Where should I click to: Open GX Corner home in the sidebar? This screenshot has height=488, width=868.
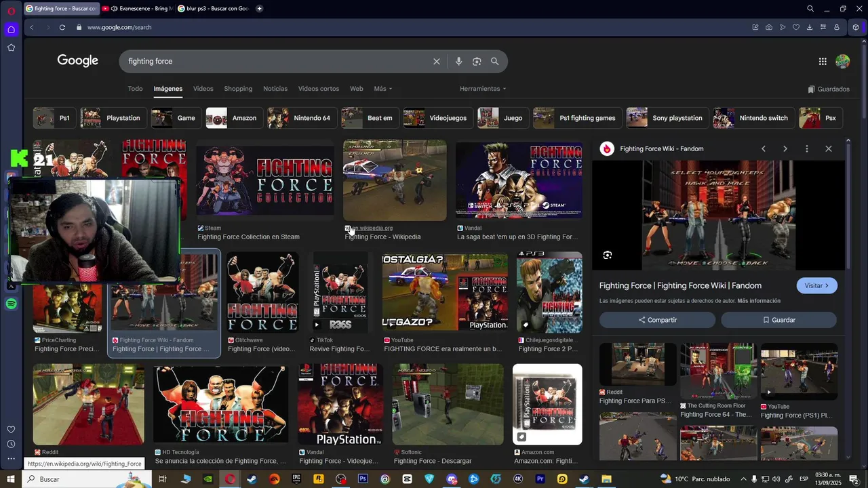[11, 29]
